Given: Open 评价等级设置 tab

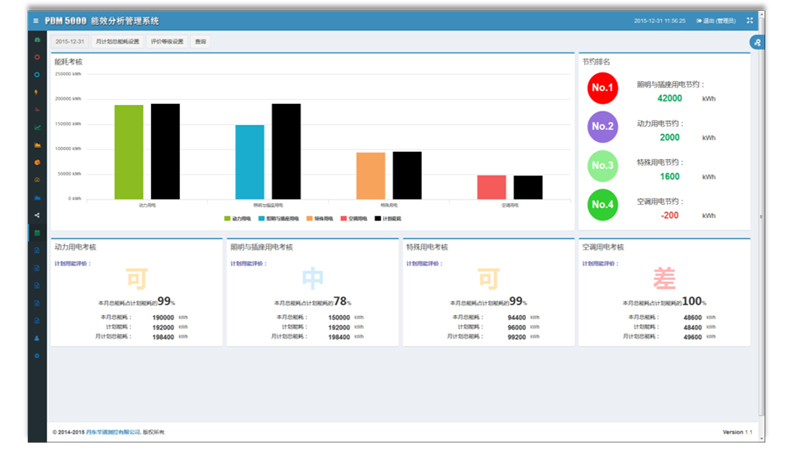Looking at the screenshot, I should pos(167,42).
